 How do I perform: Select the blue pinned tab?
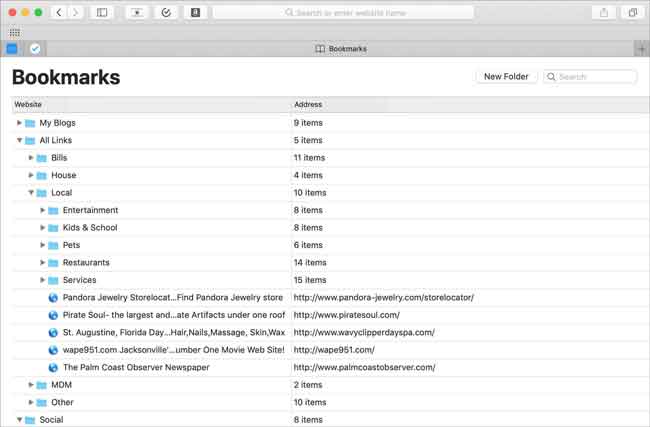point(12,49)
